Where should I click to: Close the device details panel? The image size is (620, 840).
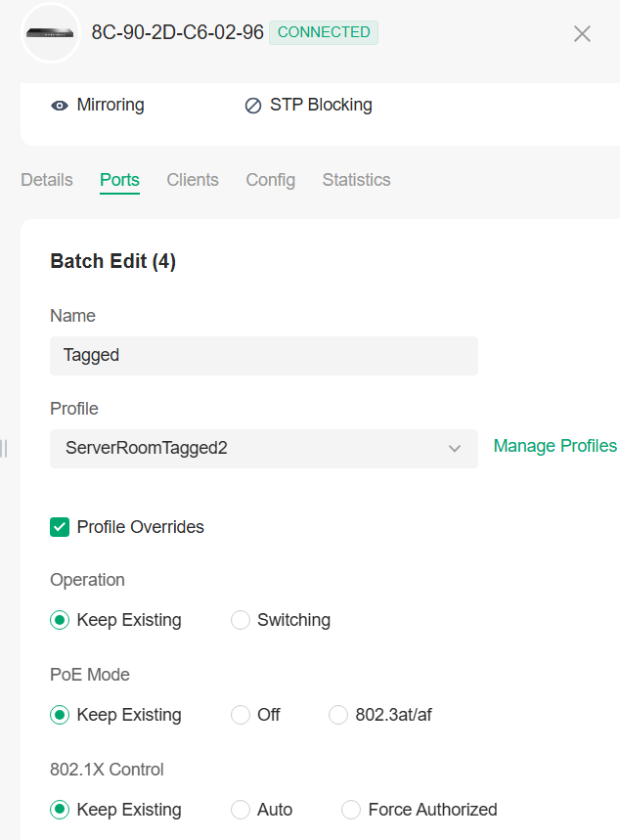coord(582,33)
